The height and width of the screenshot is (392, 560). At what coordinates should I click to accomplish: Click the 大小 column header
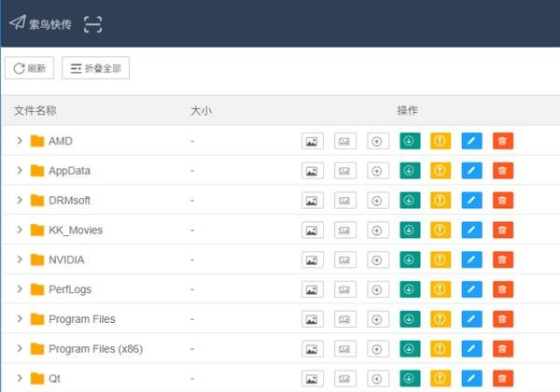[201, 111]
